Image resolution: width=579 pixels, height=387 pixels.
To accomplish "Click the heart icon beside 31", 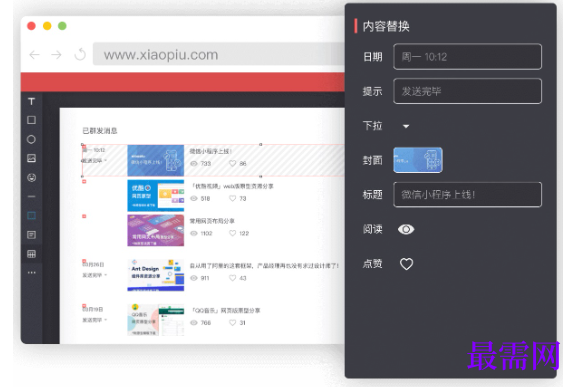I will [232, 322].
